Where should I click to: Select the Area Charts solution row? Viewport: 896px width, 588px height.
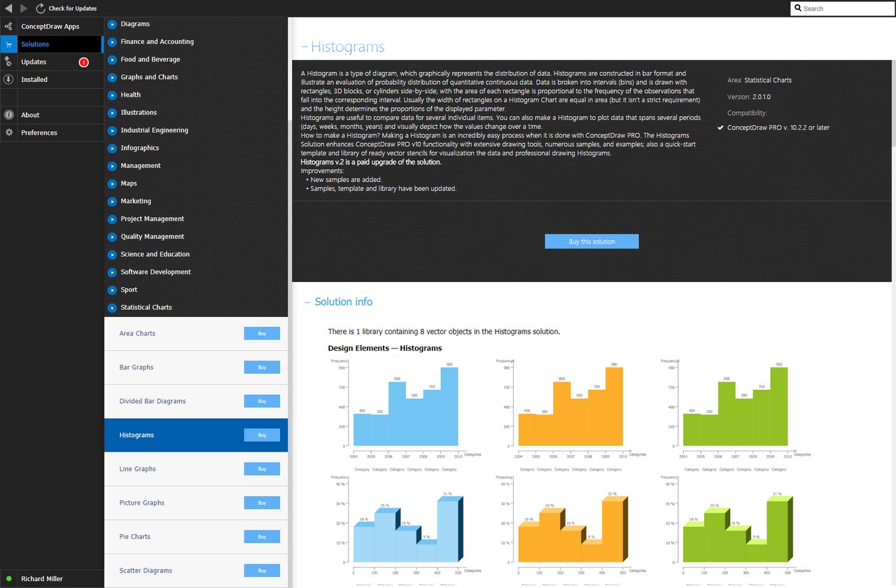[x=196, y=334]
